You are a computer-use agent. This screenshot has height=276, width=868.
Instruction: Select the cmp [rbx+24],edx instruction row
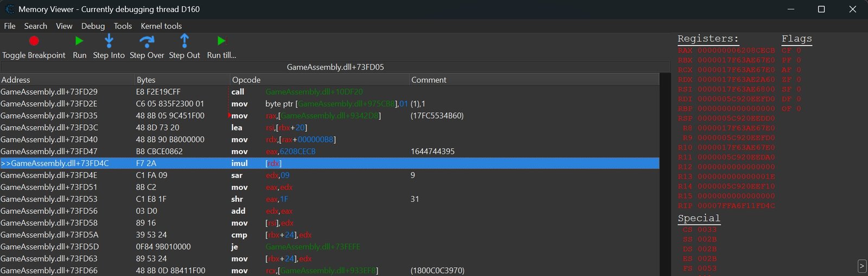coord(329,235)
